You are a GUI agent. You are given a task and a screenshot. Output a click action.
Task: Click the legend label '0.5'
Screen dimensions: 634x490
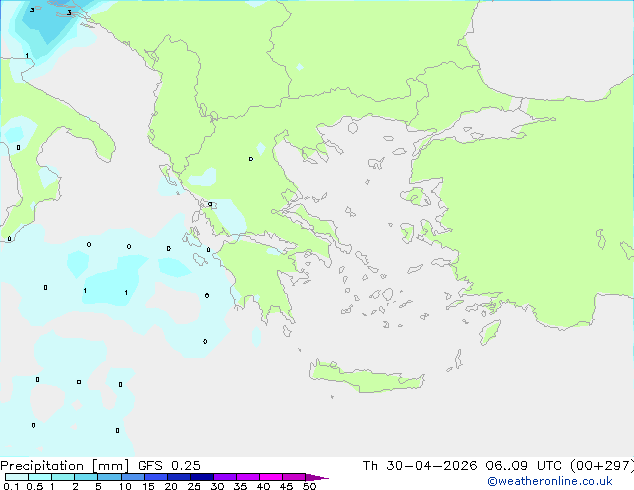tap(35, 486)
